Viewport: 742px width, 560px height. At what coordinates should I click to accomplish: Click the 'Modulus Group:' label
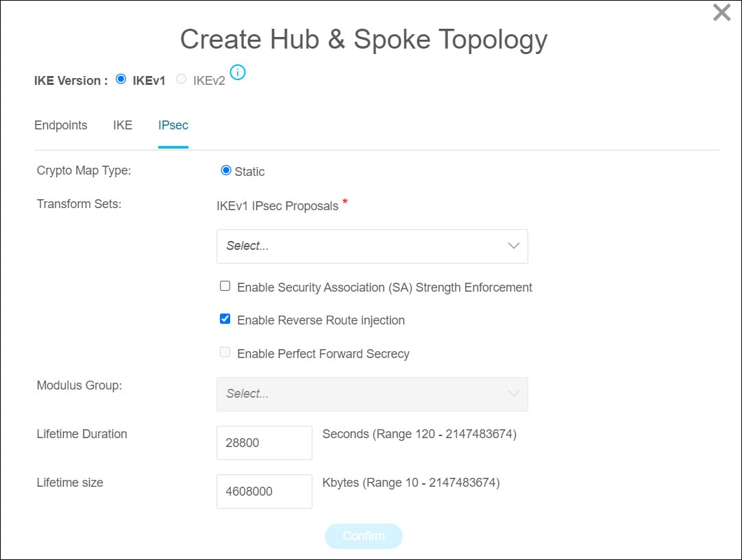(79, 385)
